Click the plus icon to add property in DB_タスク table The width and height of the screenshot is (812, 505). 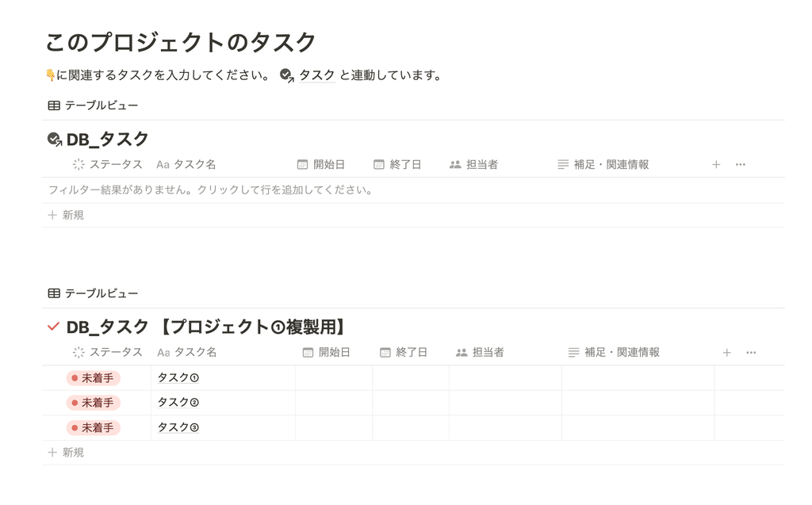(x=716, y=165)
